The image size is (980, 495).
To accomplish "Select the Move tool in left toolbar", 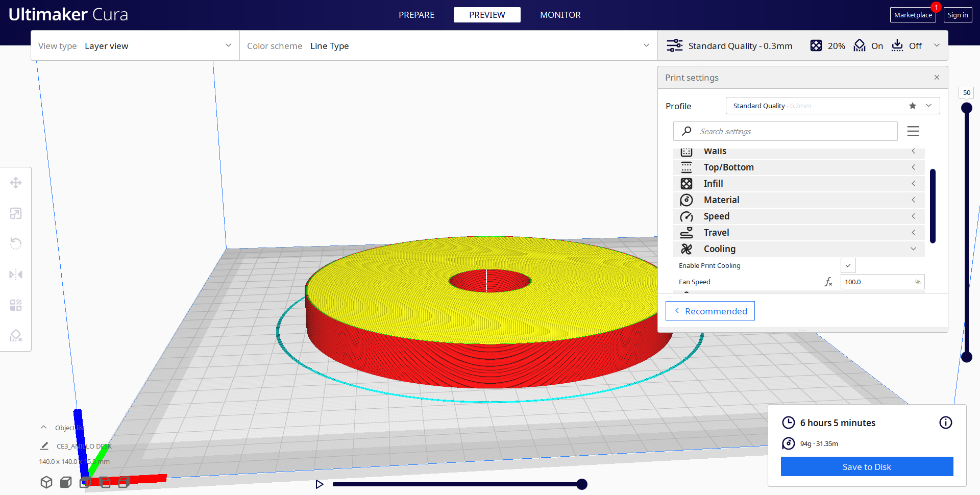I will pos(16,183).
